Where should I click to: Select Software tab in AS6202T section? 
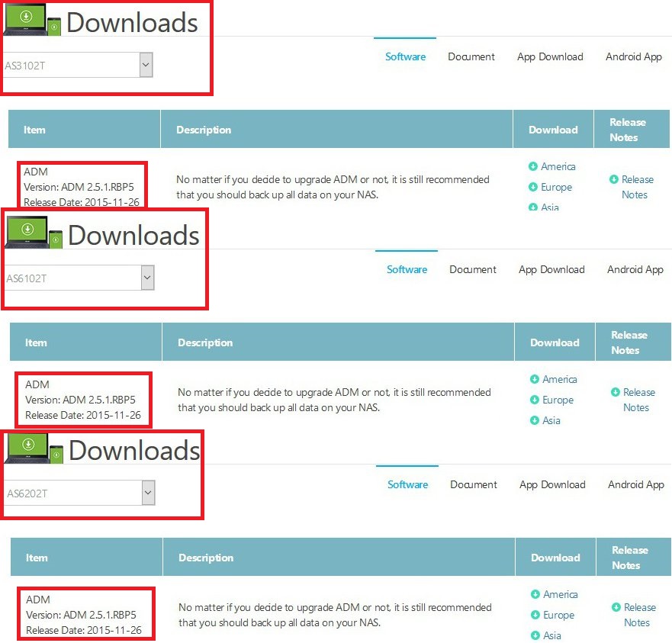tap(407, 484)
